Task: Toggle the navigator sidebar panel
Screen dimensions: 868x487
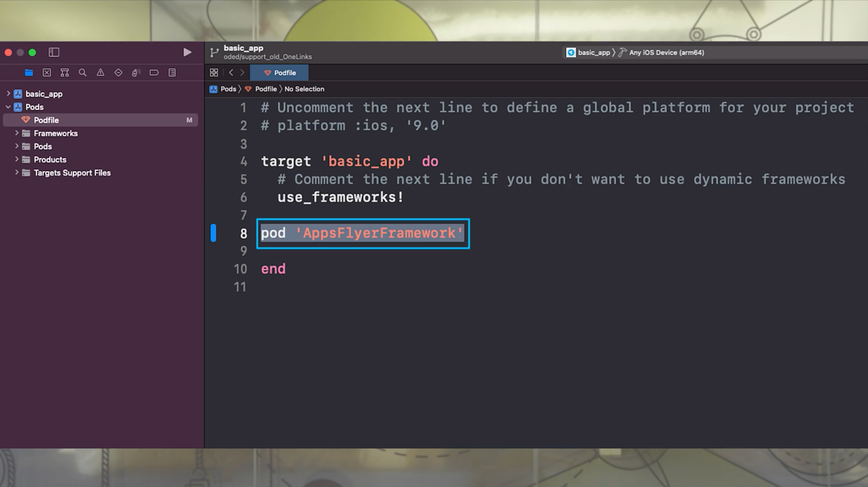Action: click(54, 52)
